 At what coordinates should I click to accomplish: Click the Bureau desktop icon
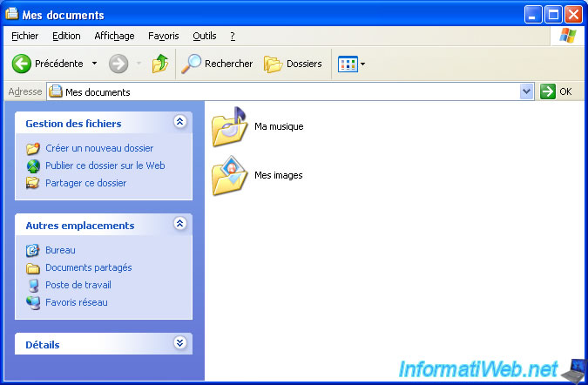coord(32,250)
